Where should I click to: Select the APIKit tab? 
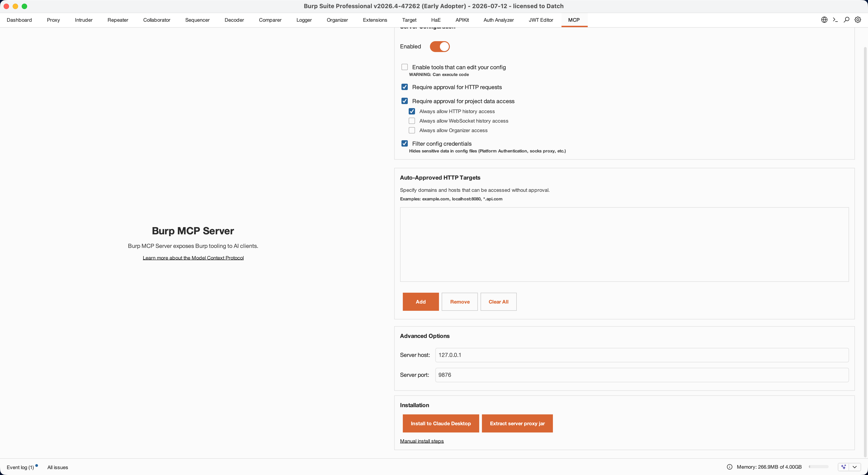tap(462, 20)
